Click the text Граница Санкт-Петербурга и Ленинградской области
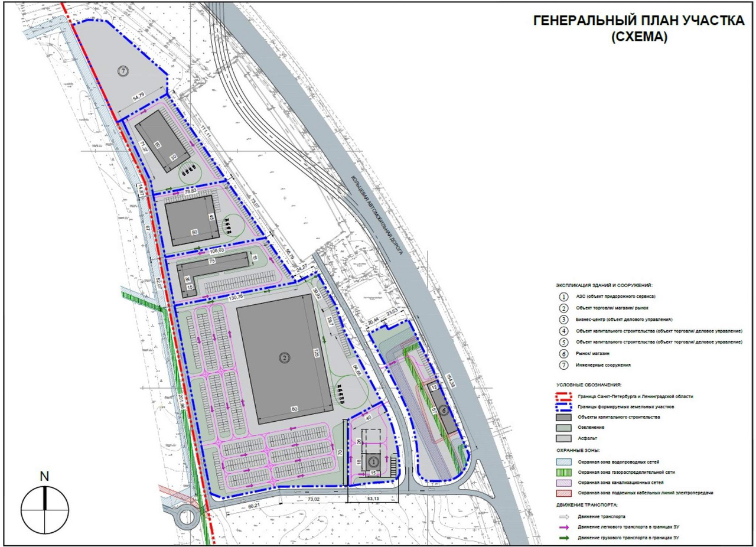Image resolution: width=756 pixels, height=547 pixels. (x=635, y=396)
